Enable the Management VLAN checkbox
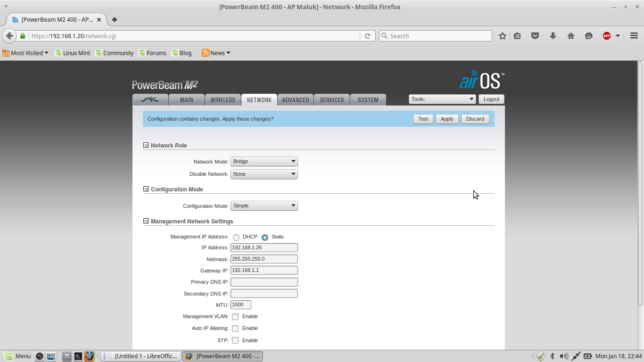Screen dimensions: 644x362 pos(235,317)
